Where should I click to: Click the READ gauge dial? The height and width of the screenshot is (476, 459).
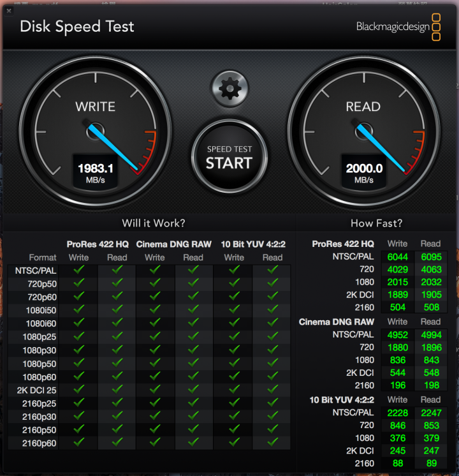[x=364, y=131]
